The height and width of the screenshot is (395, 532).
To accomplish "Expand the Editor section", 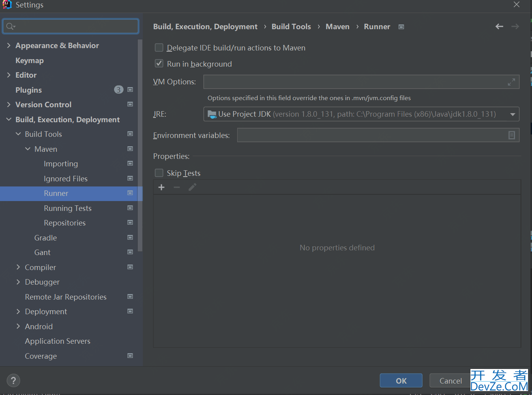I will [x=9, y=75].
